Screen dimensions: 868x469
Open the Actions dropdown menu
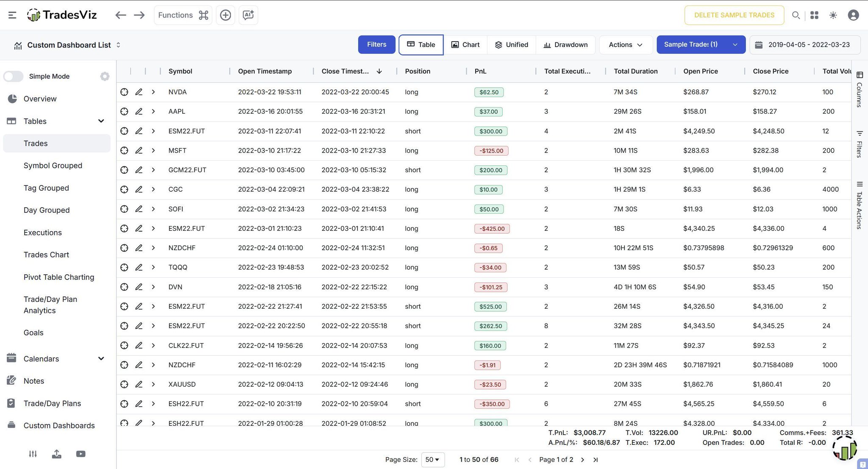[625, 45]
